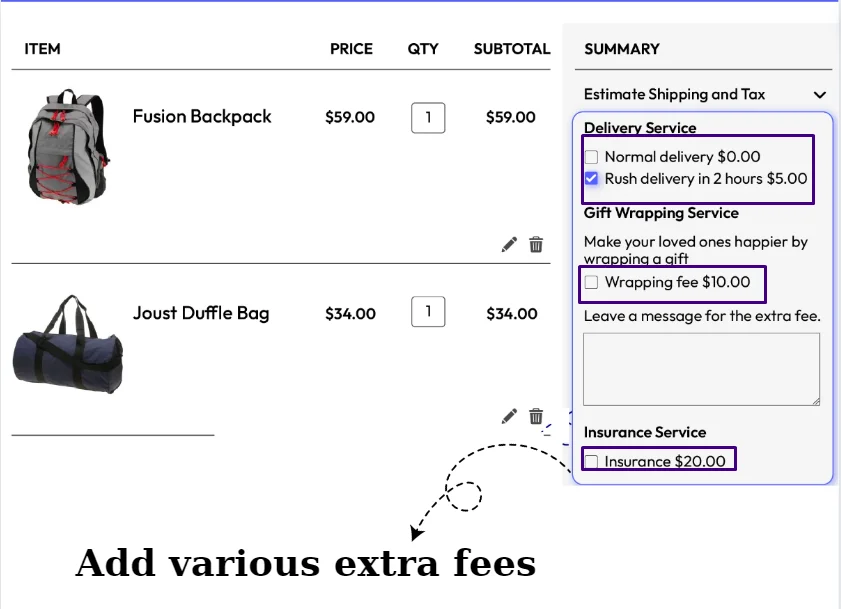Click the Fusion Backpack quantity field
Viewport: 841px width, 609px height.
[428, 117]
